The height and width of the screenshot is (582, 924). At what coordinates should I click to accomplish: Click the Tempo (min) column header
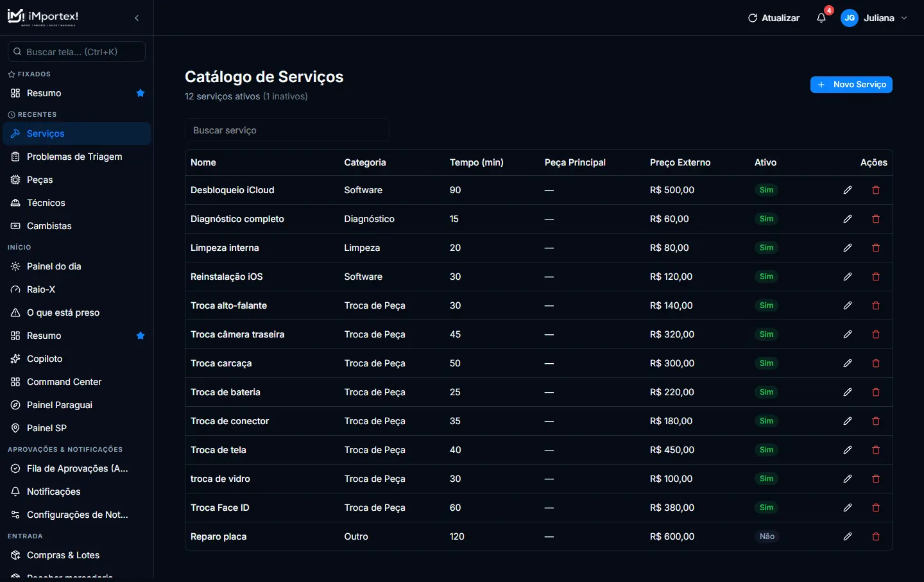click(477, 162)
